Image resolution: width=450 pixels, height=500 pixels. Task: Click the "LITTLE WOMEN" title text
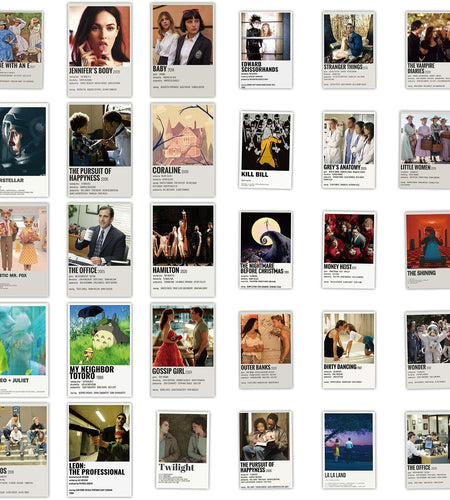pyautogui.click(x=416, y=167)
